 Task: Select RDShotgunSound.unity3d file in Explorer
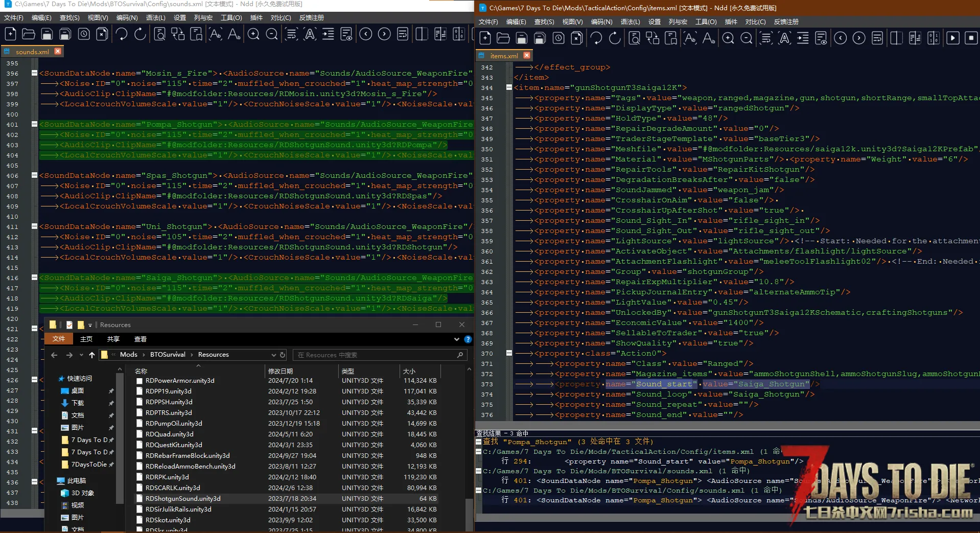tap(183, 499)
